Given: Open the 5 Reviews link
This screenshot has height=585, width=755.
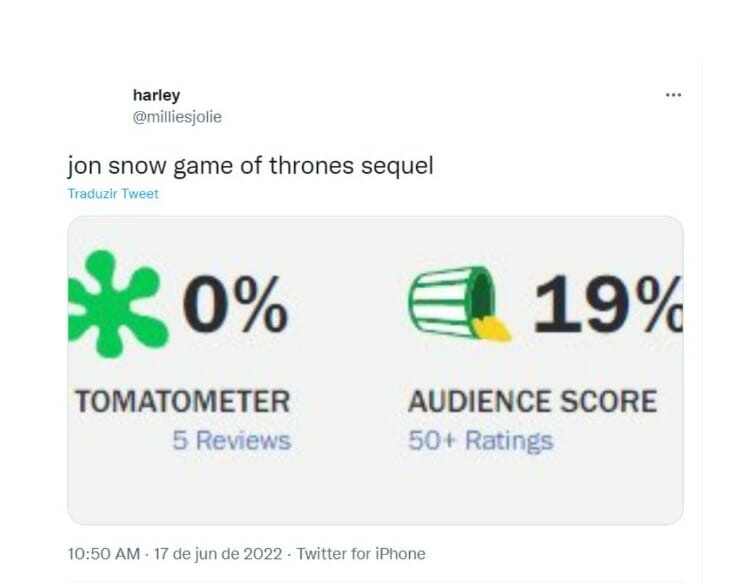Looking at the screenshot, I should pyautogui.click(x=231, y=441).
